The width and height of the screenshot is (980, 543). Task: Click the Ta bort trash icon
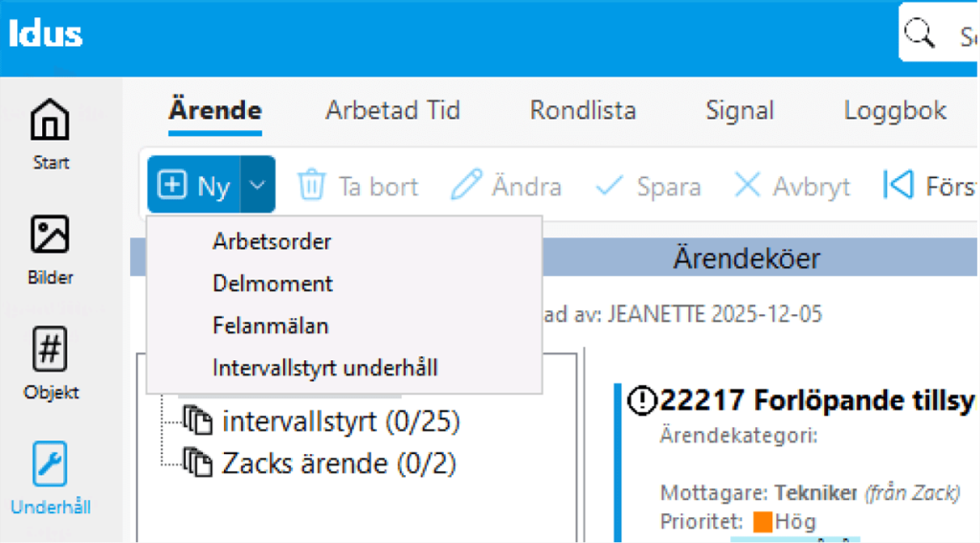coord(312,185)
